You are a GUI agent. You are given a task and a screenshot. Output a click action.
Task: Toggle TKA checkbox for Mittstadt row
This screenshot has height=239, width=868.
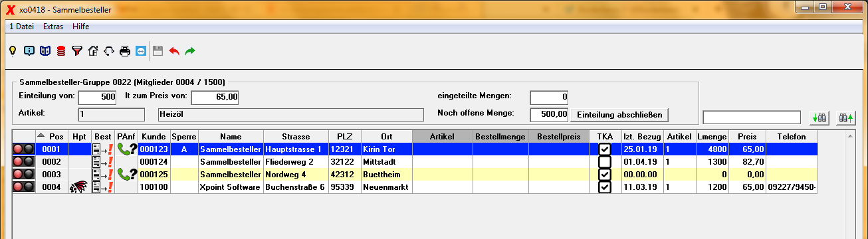click(605, 162)
